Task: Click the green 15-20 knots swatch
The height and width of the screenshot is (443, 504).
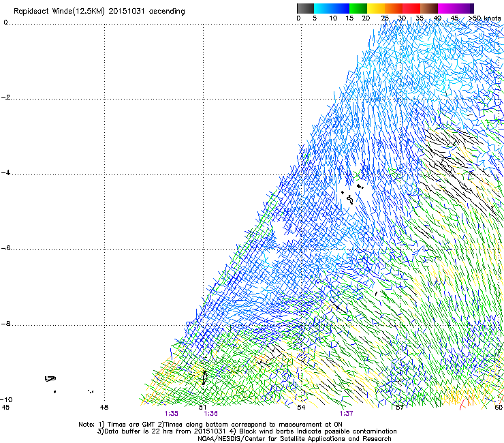Action: click(x=358, y=8)
